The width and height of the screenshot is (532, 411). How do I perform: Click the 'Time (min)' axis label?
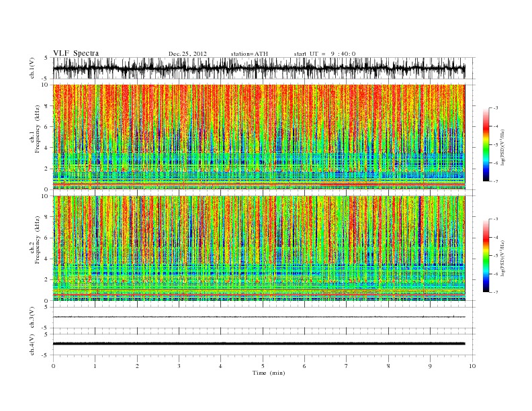[x=269, y=373]
